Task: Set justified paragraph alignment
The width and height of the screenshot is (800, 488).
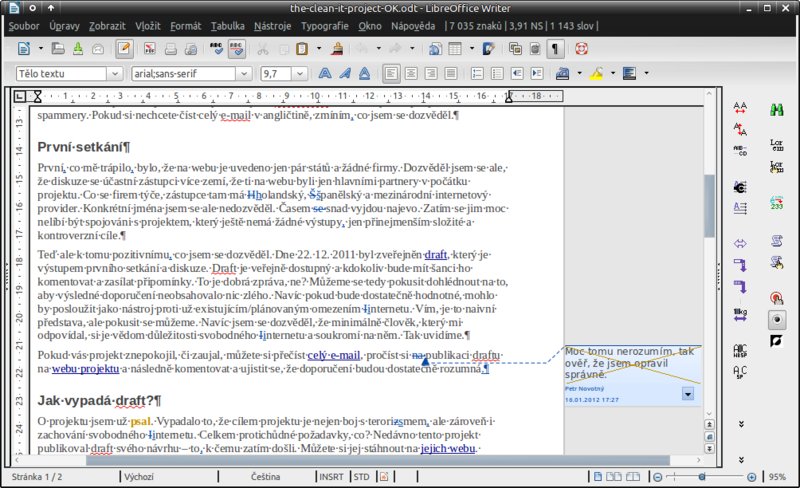Action: click(451, 74)
